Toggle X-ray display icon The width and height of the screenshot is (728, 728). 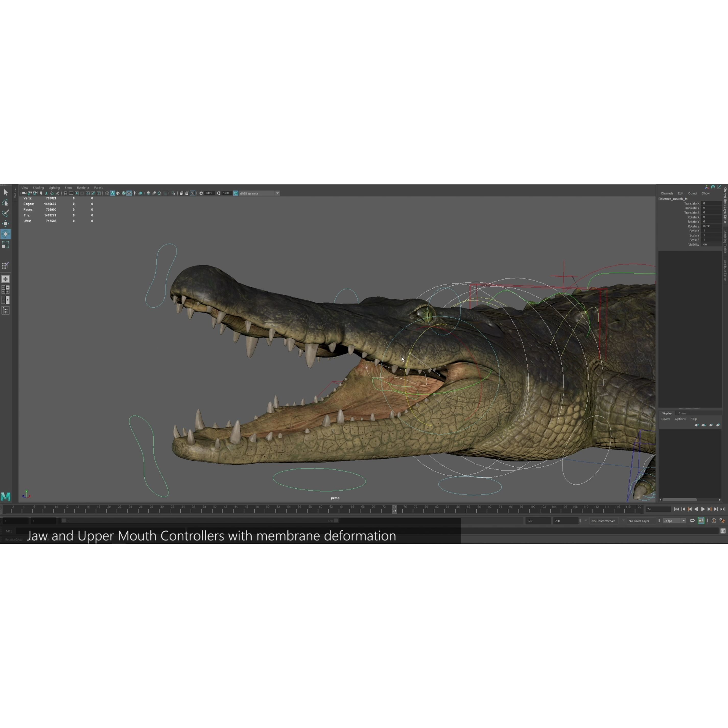pos(182,193)
